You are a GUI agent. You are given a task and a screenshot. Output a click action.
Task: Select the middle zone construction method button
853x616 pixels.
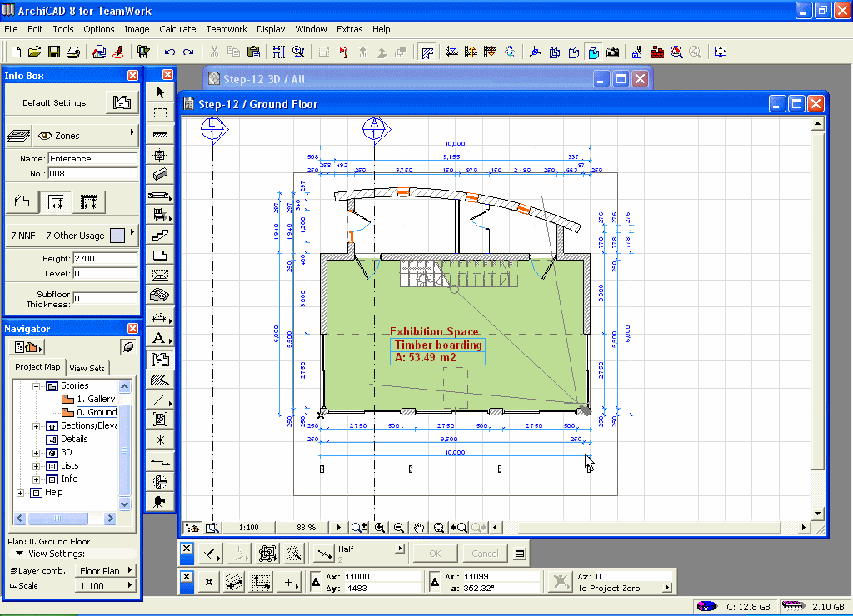pyautogui.click(x=56, y=201)
